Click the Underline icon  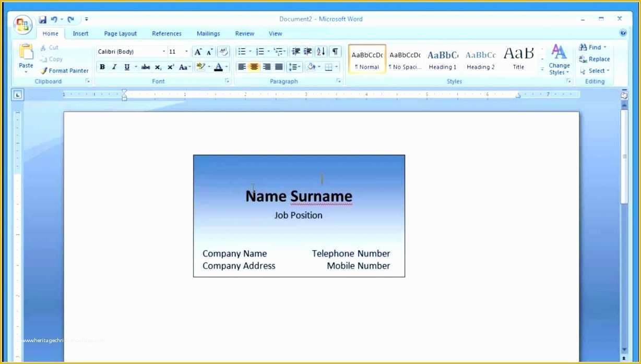click(x=126, y=67)
